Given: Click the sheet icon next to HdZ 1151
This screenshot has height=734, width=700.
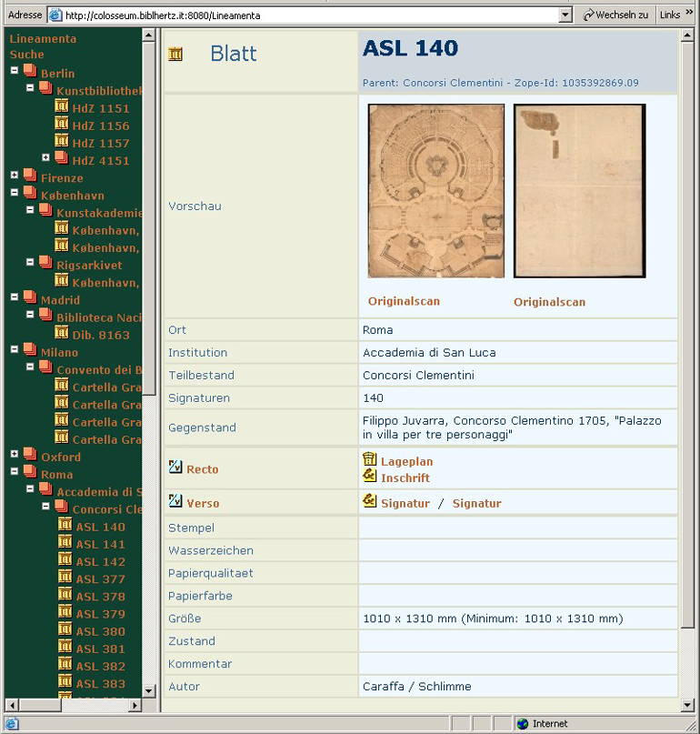Looking at the screenshot, I should (x=62, y=107).
